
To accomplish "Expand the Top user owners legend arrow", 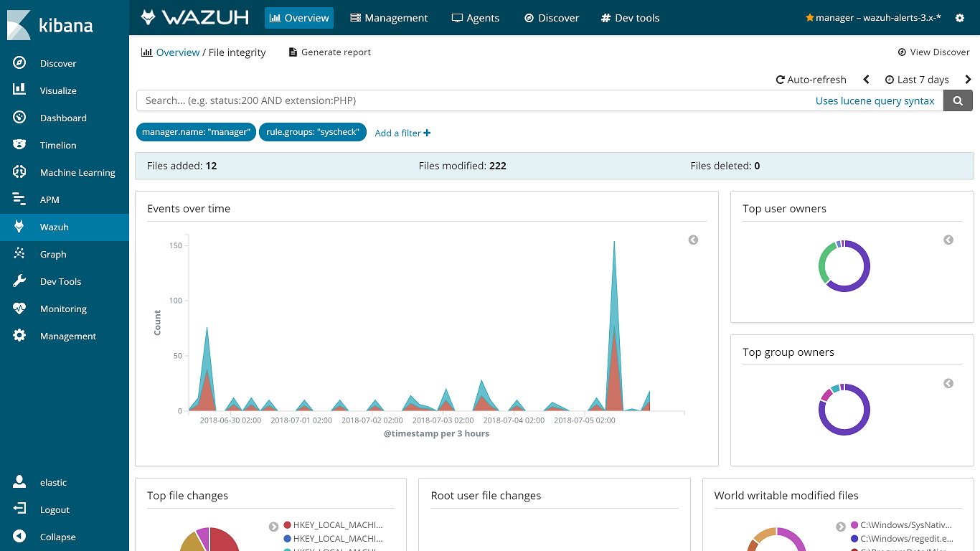I will [948, 240].
